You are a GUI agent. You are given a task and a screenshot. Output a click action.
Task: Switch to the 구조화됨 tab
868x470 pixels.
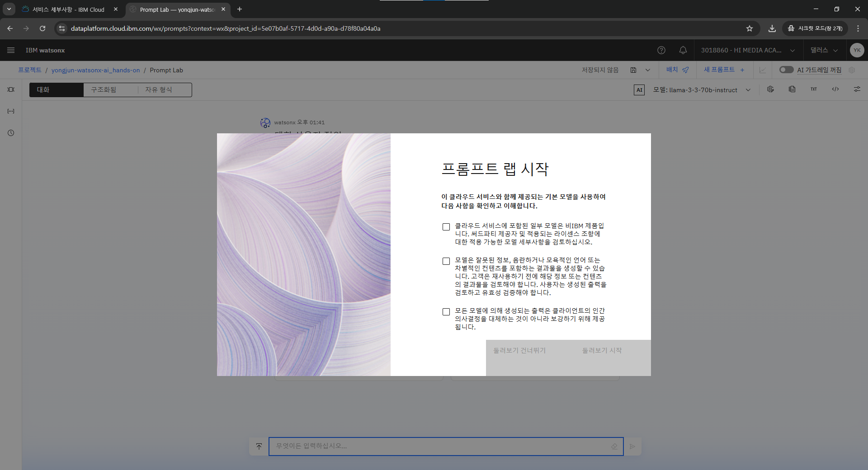click(x=111, y=89)
